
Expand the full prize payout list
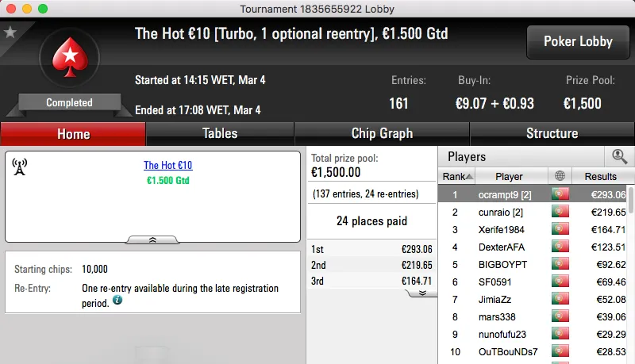point(422,293)
